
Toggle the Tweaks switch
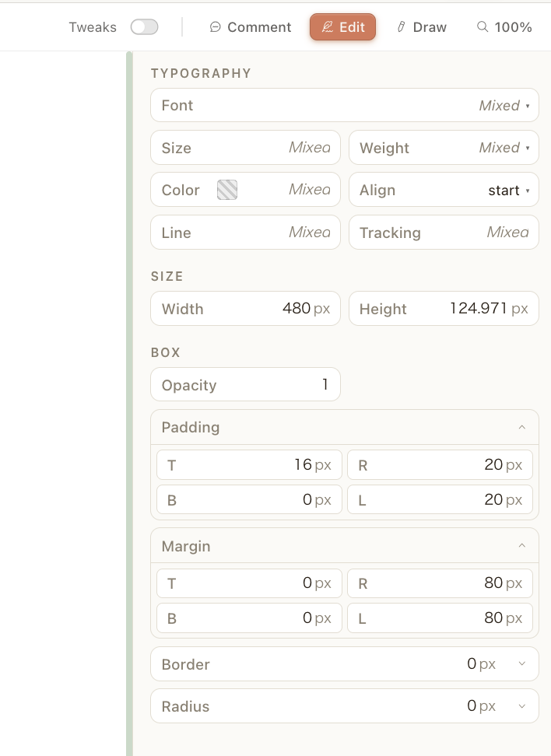point(144,27)
